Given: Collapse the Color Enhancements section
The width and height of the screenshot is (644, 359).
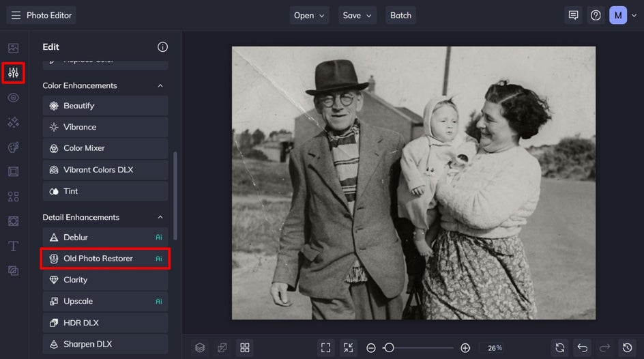Looking at the screenshot, I should [160, 86].
